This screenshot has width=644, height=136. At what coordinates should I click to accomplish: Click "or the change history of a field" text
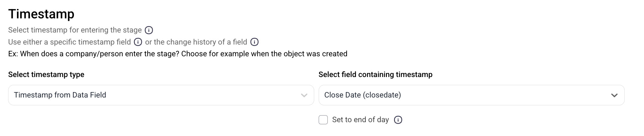coord(196,42)
